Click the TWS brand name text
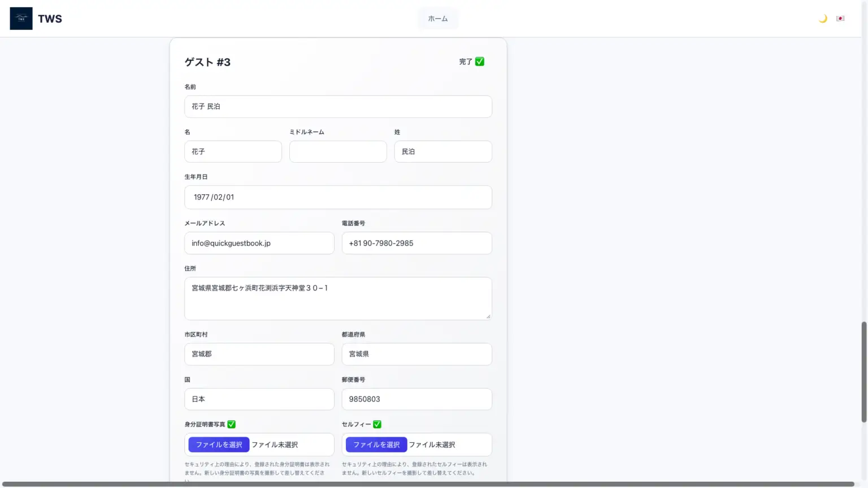Viewport: 868px width, 488px height. [50, 19]
